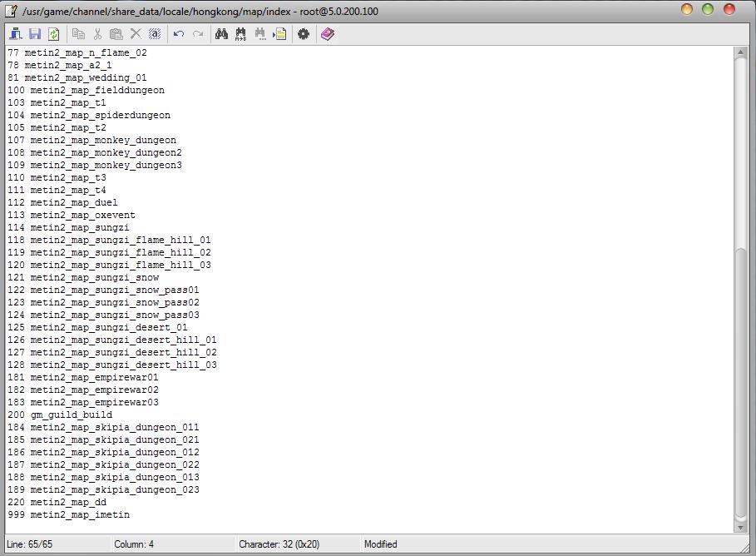This screenshot has width=756, height=556.
Task: Open editor Preferences gear icon
Action: click(x=304, y=34)
